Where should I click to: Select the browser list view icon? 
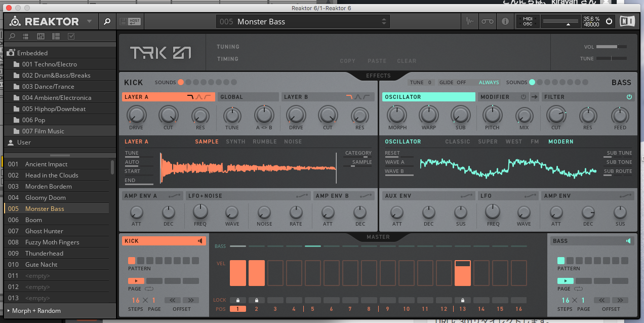click(x=26, y=36)
